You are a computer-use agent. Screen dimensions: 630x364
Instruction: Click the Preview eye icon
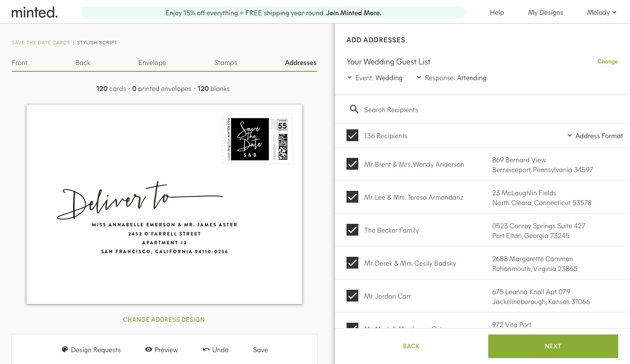click(148, 349)
